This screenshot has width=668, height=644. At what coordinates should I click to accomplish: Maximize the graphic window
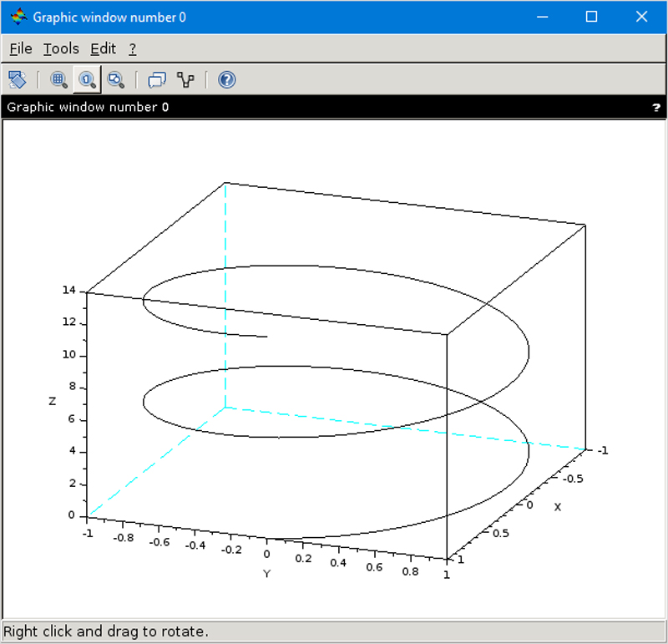pos(592,17)
